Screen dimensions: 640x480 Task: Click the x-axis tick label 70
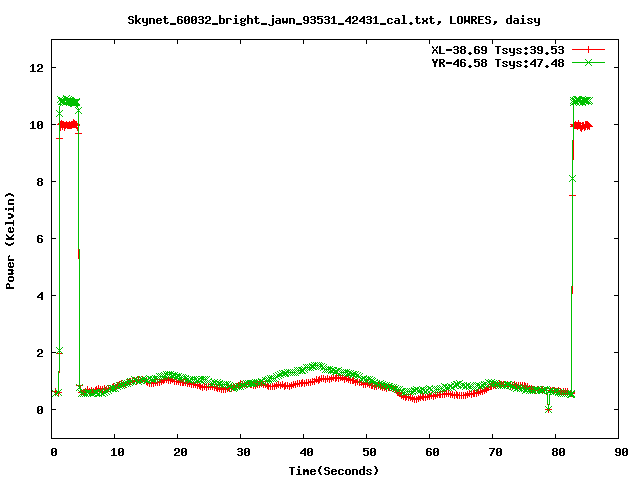[x=495, y=452]
